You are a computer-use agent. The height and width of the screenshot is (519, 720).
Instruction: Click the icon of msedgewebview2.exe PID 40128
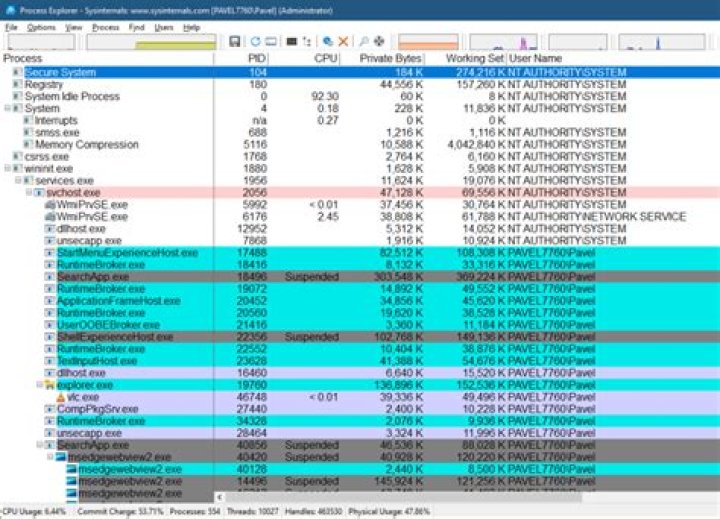tap(72, 469)
